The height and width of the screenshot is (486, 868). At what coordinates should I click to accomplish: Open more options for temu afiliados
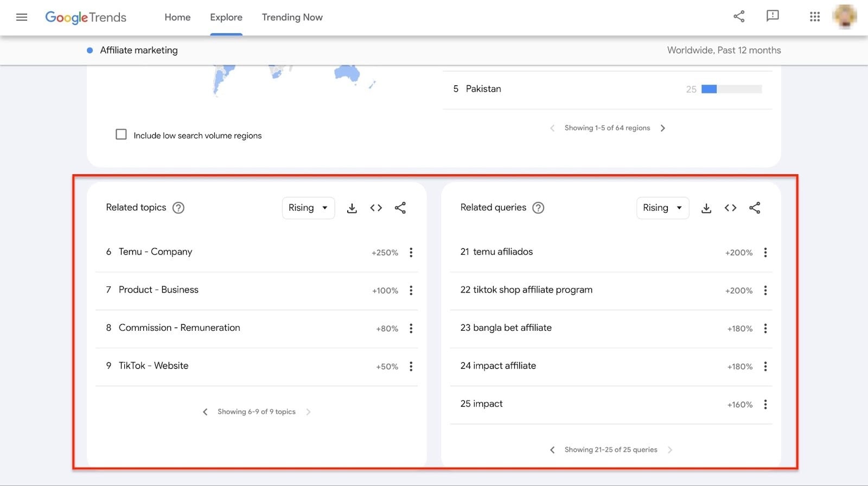coord(765,253)
